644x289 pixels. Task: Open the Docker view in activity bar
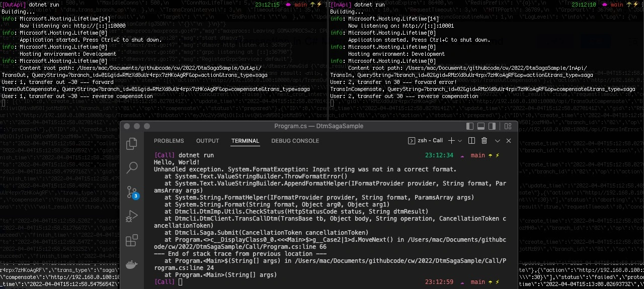(132, 264)
